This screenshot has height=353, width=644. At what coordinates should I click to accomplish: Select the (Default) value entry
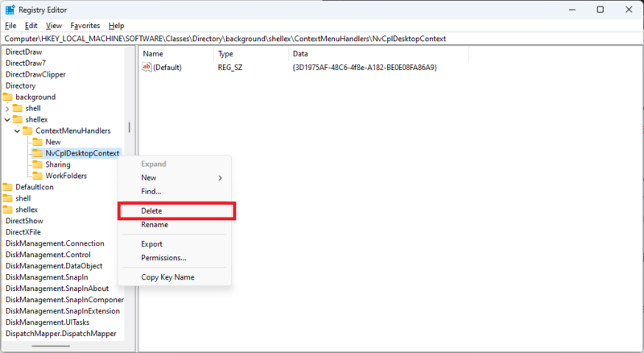tap(167, 68)
